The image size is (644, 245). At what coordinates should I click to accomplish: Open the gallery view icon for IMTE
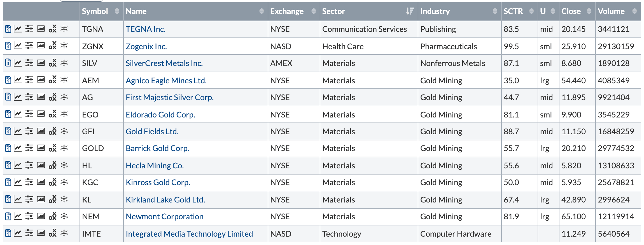(41, 233)
